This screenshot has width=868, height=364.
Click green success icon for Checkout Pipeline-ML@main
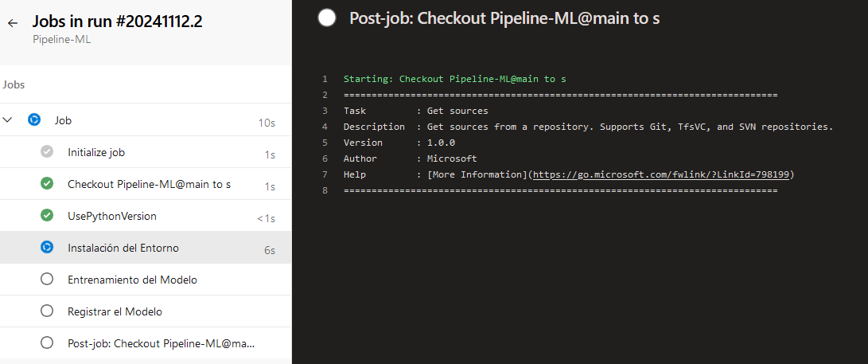(47, 184)
